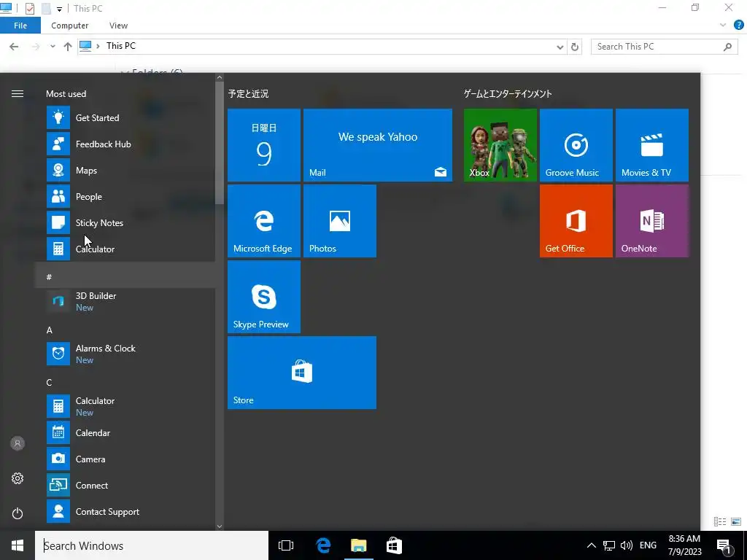The width and height of the screenshot is (747, 560).
Task: Open the user account button
Action: 18,443
